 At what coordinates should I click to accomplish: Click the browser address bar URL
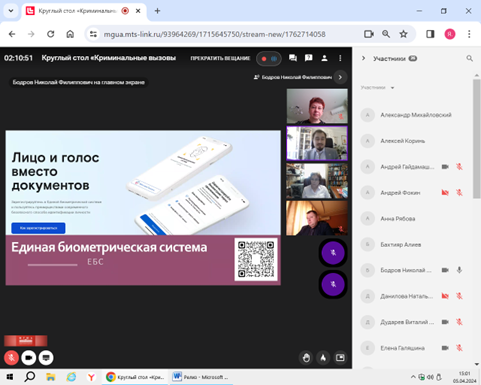point(214,34)
